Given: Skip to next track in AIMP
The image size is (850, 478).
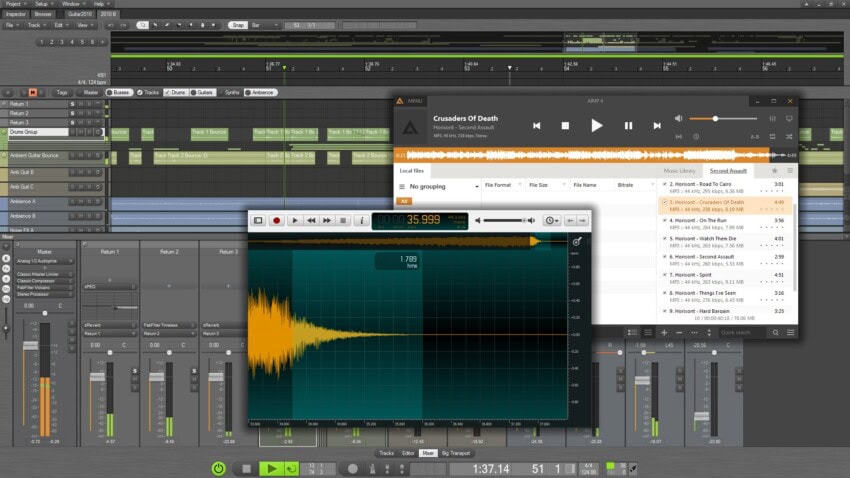Looking at the screenshot, I should (657, 126).
